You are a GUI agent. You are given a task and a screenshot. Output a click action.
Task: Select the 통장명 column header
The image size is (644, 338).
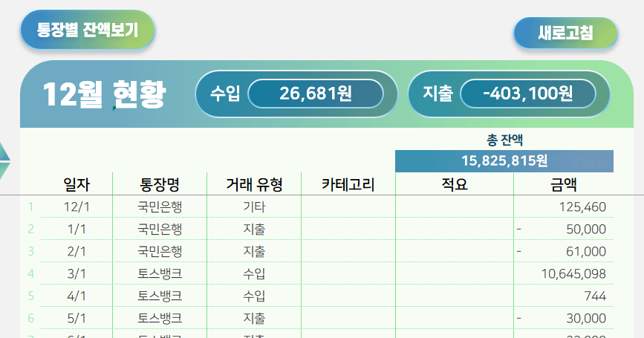click(160, 184)
